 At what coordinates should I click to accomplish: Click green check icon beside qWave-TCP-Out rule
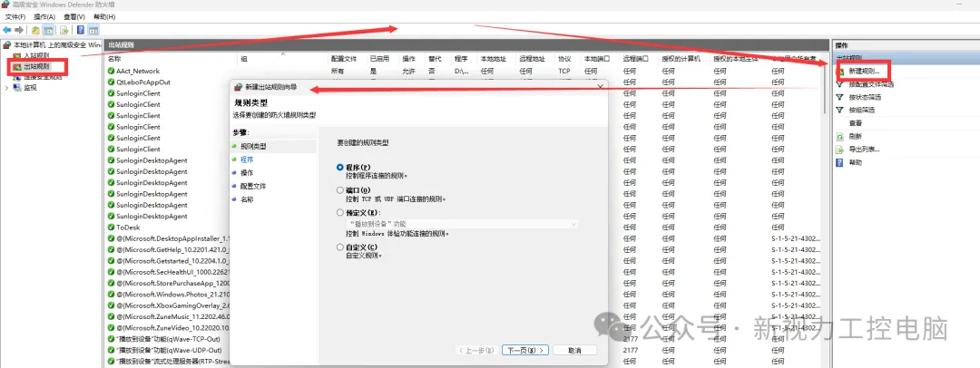(x=112, y=339)
